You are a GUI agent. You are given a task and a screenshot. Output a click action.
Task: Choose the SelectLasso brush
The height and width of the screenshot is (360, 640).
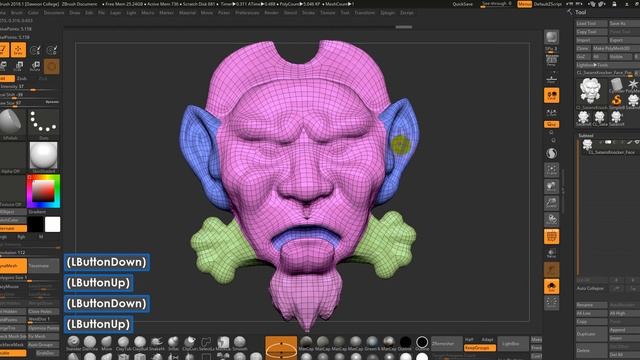click(x=207, y=342)
